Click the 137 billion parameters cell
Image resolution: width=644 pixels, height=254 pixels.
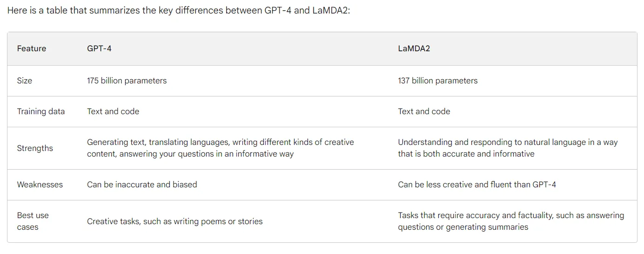click(438, 81)
